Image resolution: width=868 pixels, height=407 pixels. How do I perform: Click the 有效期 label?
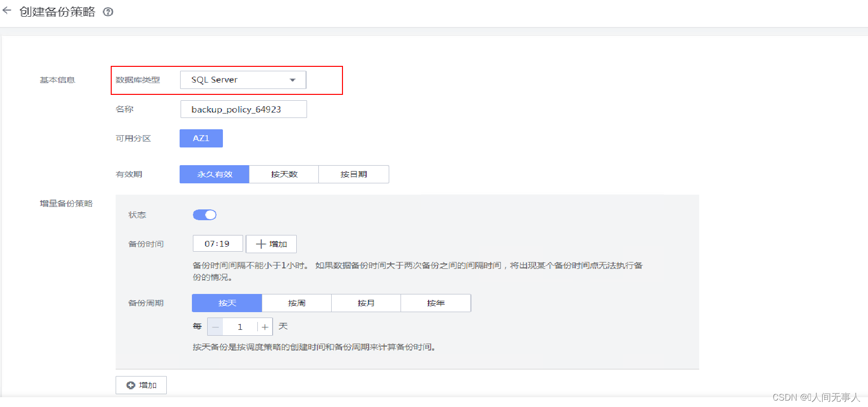click(128, 174)
